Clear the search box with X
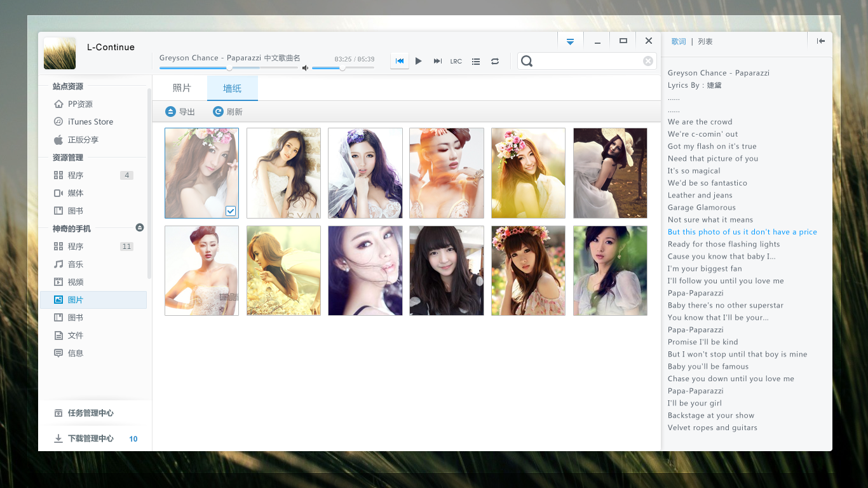 point(648,61)
